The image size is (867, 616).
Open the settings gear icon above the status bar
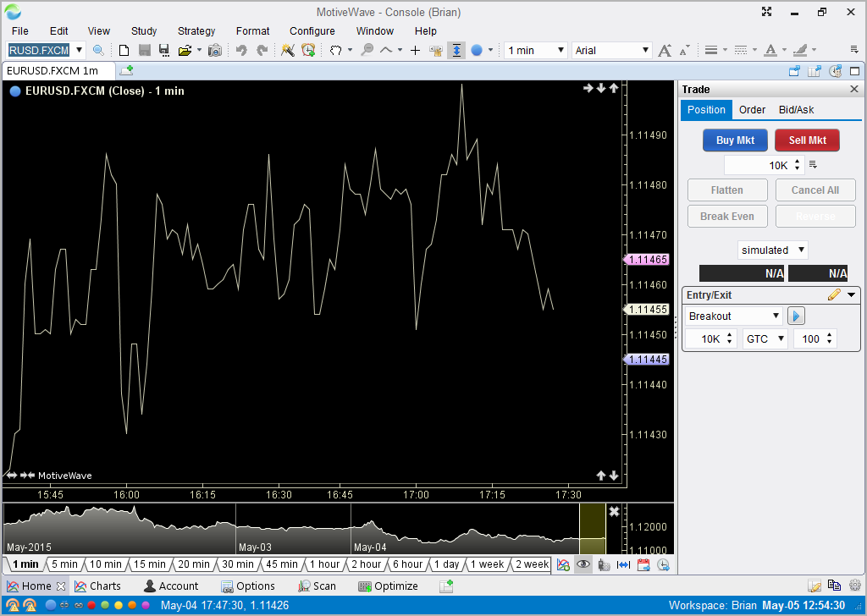tap(855, 585)
